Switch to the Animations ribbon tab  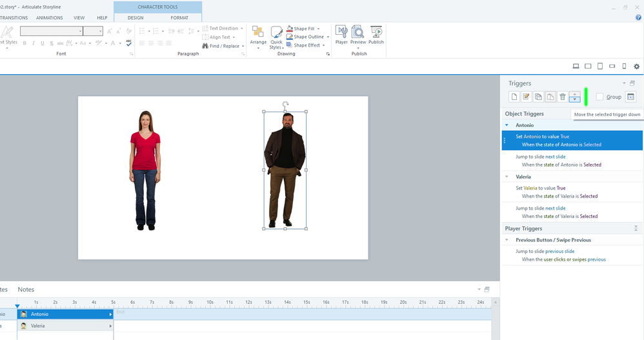pyautogui.click(x=50, y=18)
